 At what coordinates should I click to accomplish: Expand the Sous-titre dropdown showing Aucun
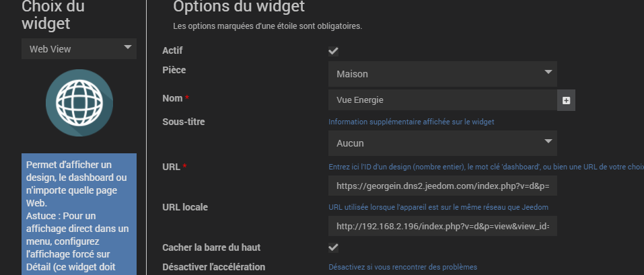(x=443, y=143)
